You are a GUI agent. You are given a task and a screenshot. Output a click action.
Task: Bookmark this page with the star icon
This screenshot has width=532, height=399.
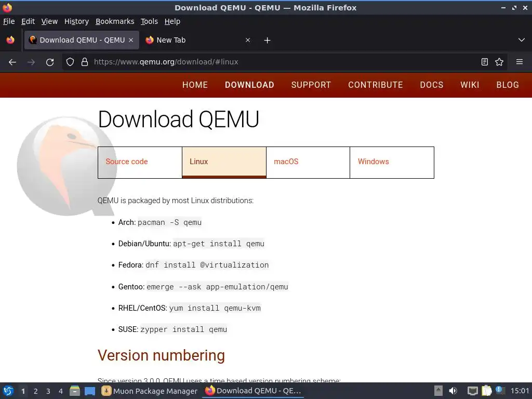(499, 62)
